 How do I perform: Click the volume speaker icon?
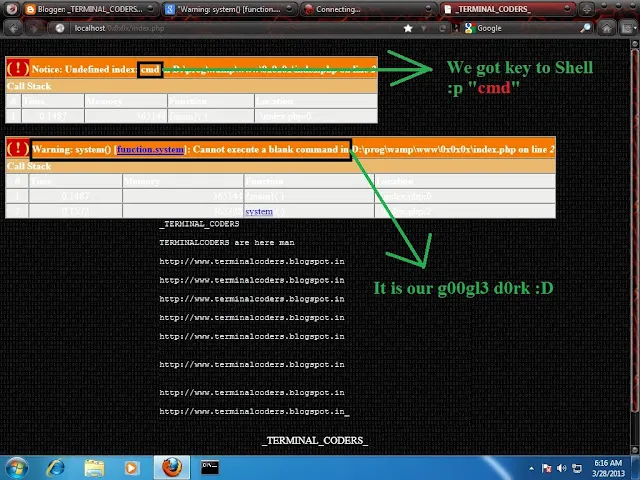pos(562,468)
